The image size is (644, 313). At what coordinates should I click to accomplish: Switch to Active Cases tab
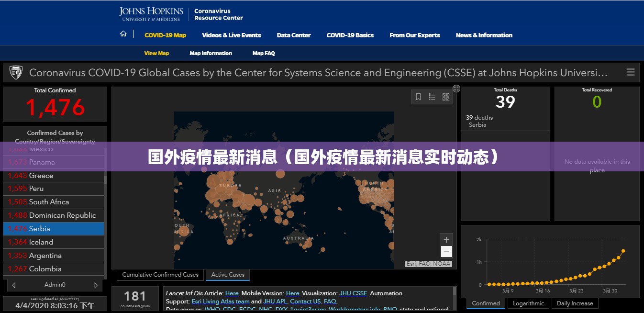click(228, 275)
